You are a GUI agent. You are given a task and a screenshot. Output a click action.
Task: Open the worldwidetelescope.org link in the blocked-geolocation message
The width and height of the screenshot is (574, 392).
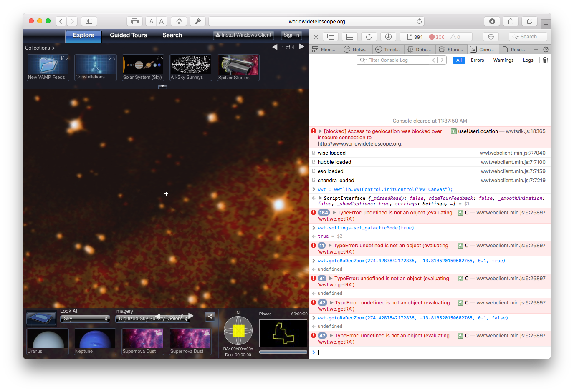(359, 143)
